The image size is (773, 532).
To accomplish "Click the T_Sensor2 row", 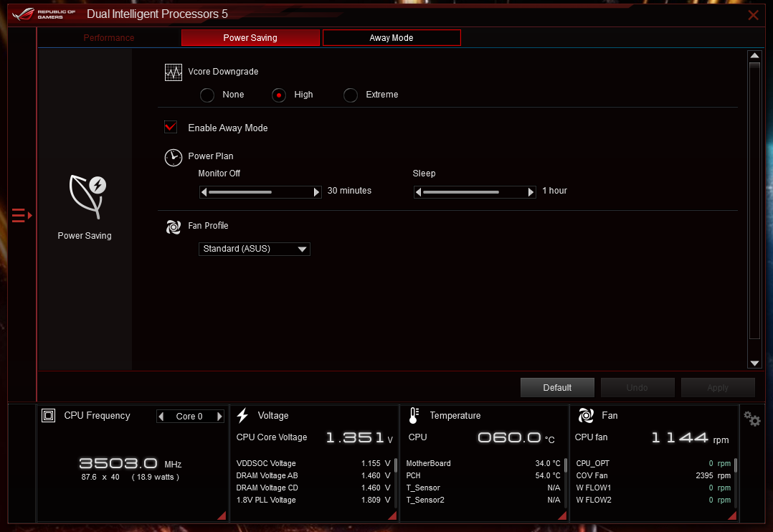I will [483, 500].
